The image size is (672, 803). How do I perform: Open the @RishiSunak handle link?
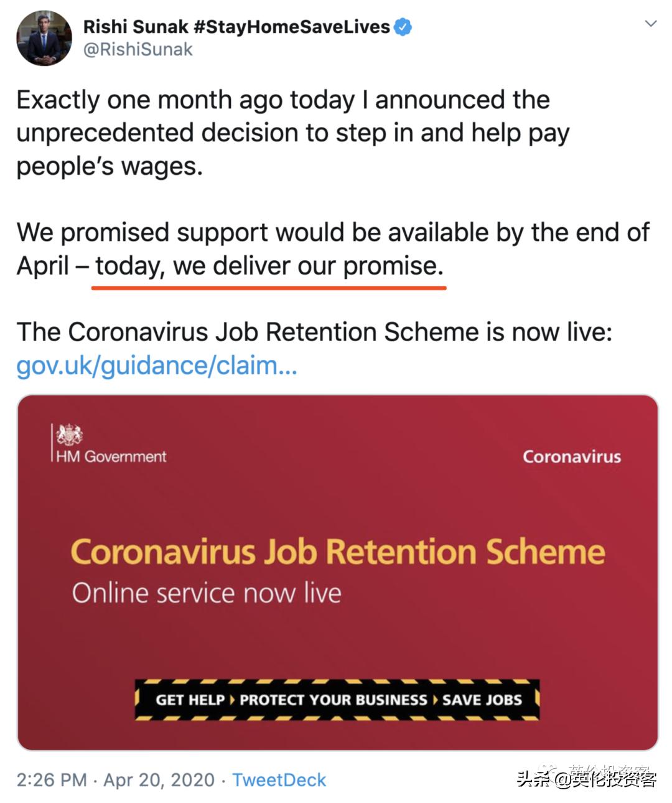[x=138, y=50]
